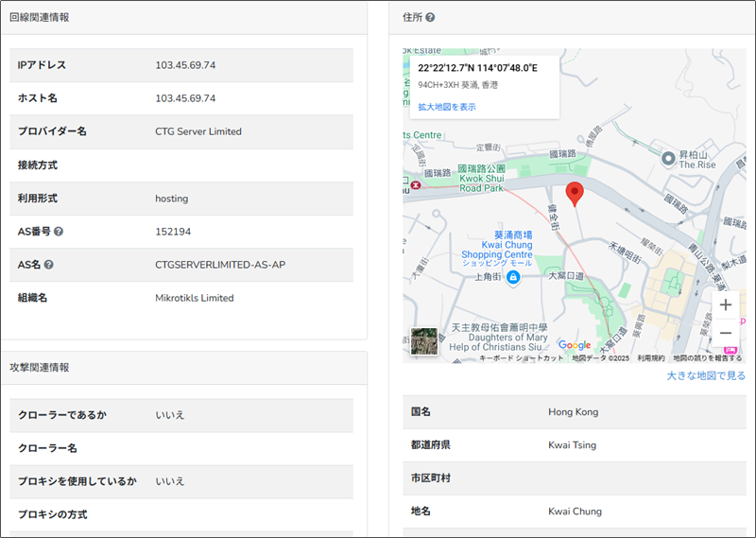Click the Kwok Shui Road Park label
Viewport: 756px width, 538px height.
[x=484, y=178]
